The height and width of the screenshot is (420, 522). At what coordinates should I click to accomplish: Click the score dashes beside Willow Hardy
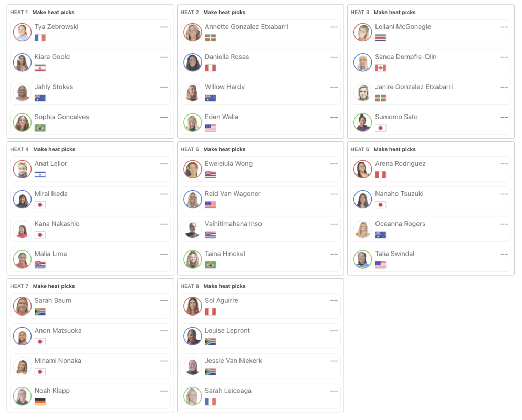point(334,87)
